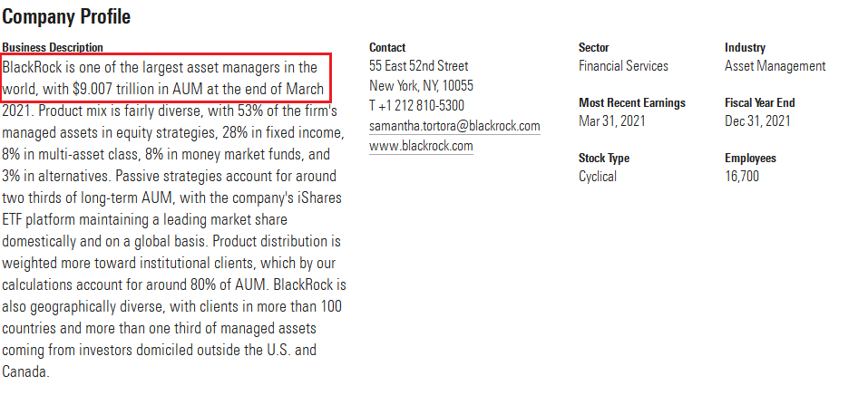
Task: Click the New York, NY, 10055 line
Action: tap(421, 86)
